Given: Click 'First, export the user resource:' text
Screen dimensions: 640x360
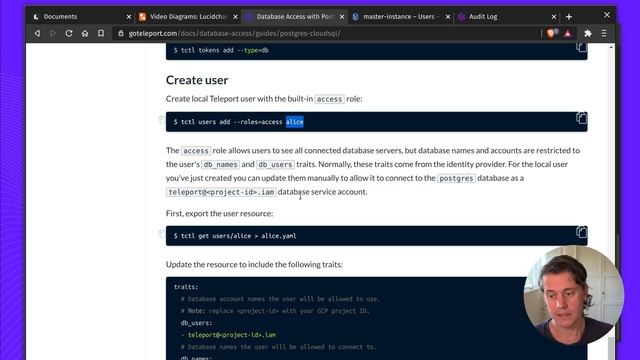Looking at the screenshot, I should pyautogui.click(x=220, y=213).
